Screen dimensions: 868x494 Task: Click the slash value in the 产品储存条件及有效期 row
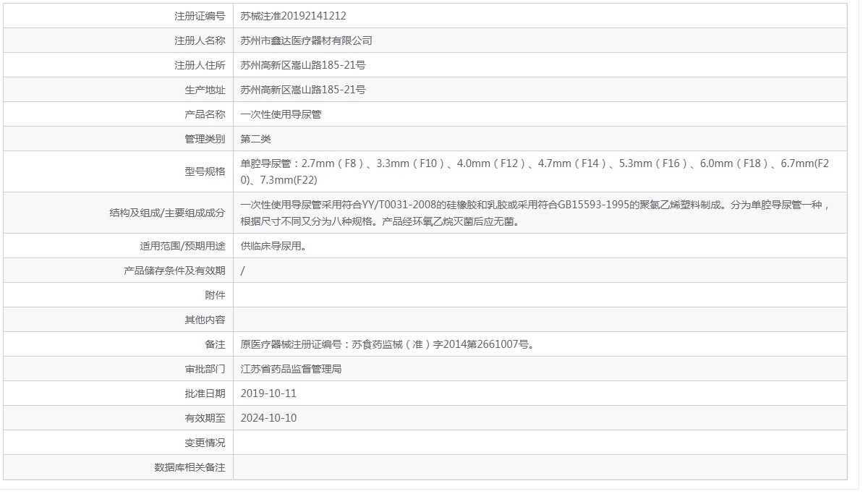coord(243,271)
